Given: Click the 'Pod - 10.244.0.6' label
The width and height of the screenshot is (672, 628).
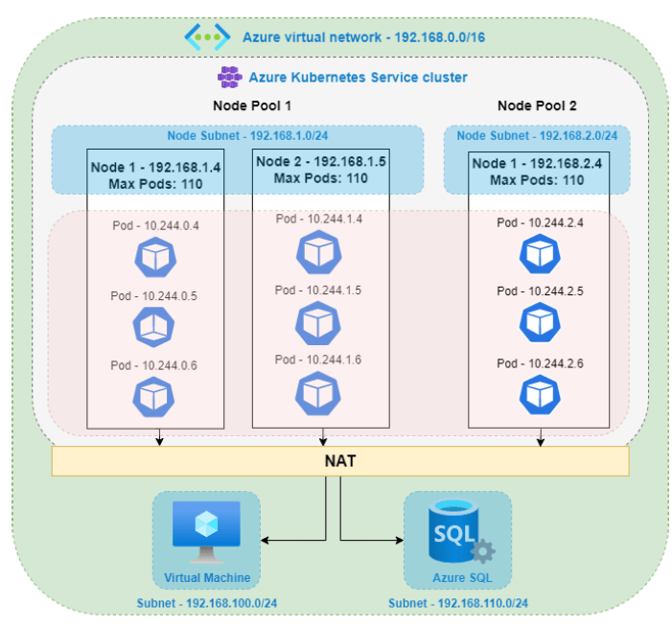Looking at the screenshot, I should tap(153, 365).
